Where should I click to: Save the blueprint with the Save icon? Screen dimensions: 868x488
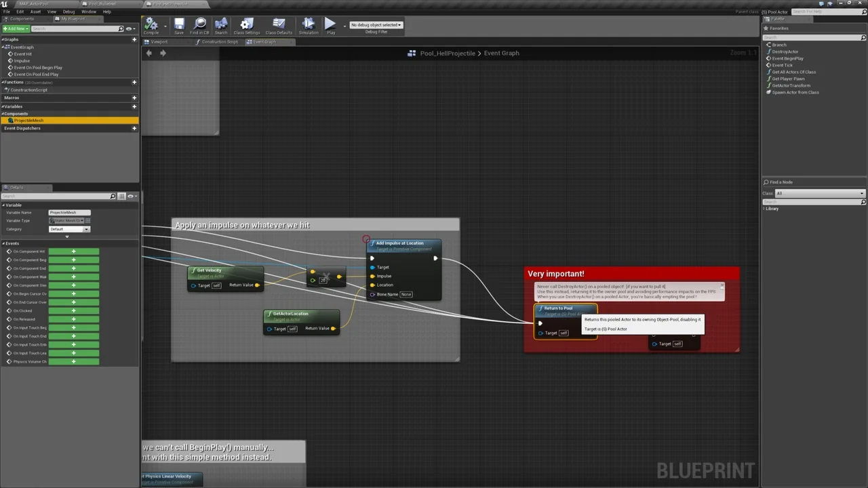178,25
